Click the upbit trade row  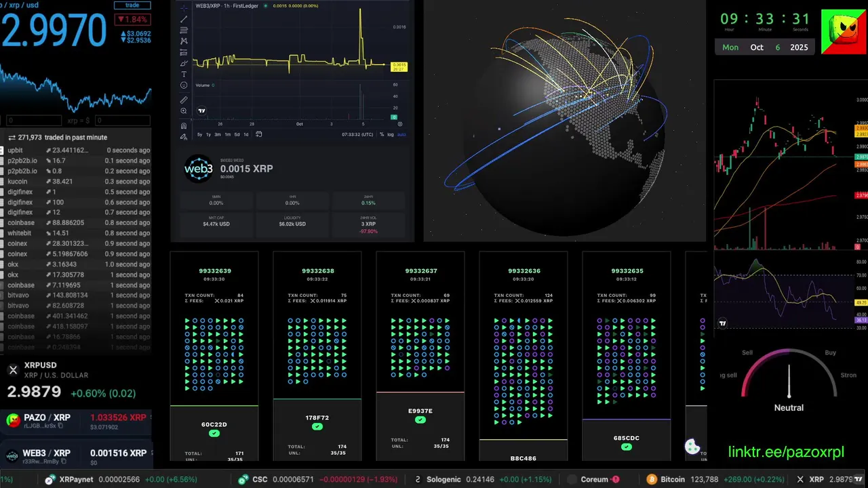click(76, 150)
